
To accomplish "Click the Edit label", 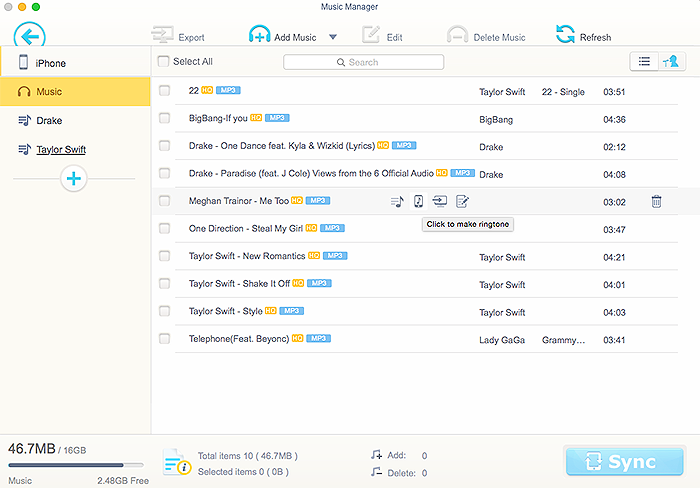I will click(x=394, y=38).
